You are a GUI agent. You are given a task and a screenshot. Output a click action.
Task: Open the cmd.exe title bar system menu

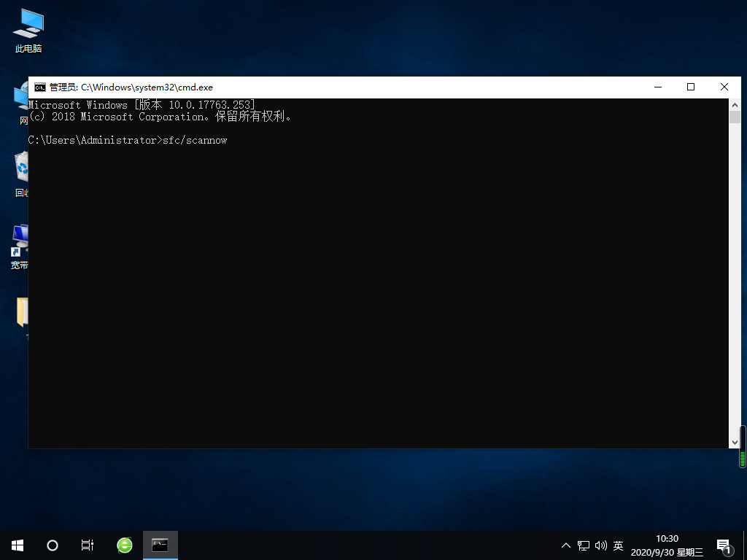tap(39, 87)
